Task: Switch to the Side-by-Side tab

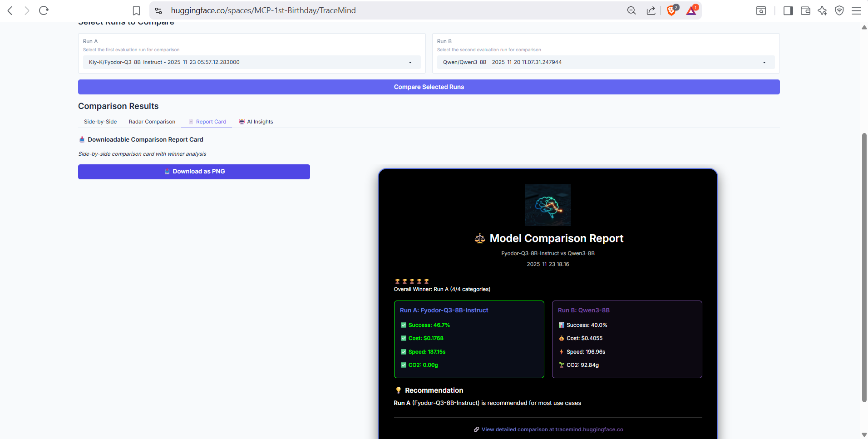Action: point(100,122)
